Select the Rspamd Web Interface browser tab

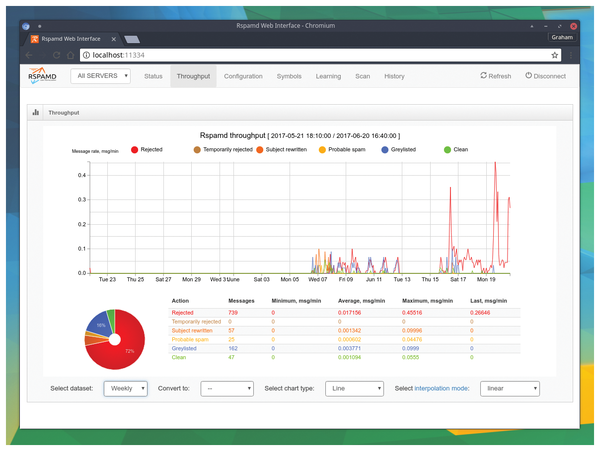(x=71, y=39)
